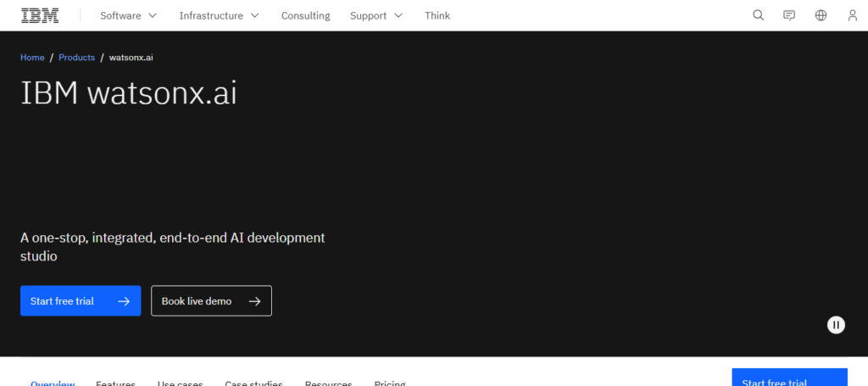Open the Consulting menu item

tap(305, 15)
